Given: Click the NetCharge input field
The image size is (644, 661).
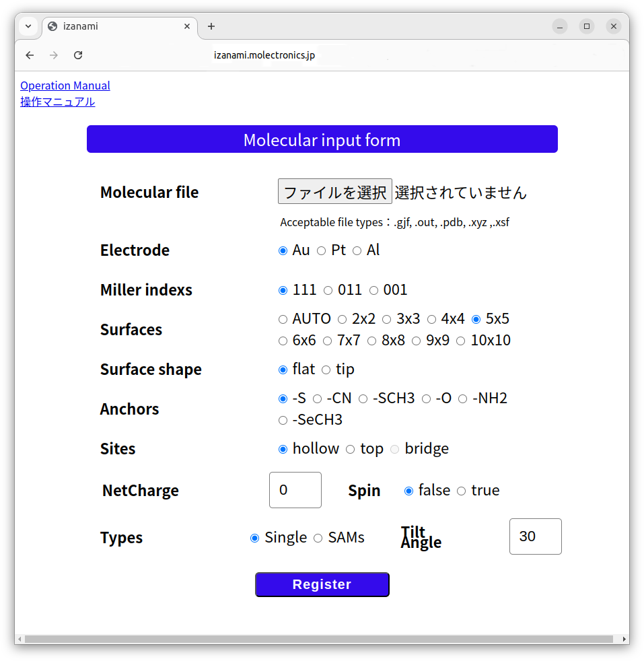Looking at the screenshot, I should (x=295, y=490).
